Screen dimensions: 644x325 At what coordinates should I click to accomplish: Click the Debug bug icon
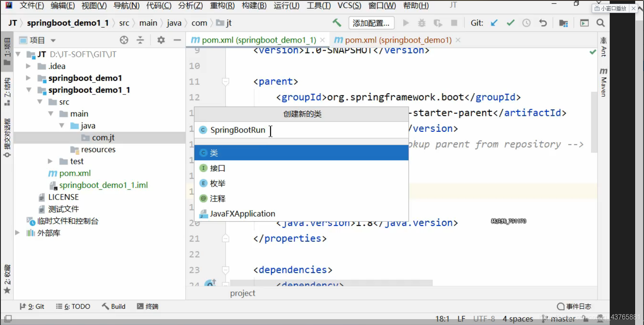click(x=422, y=23)
